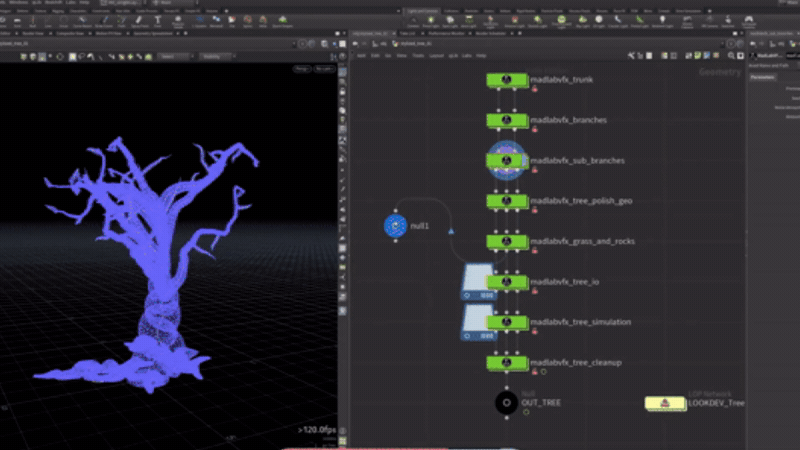Select the OUT_TREE null node

tap(506, 403)
